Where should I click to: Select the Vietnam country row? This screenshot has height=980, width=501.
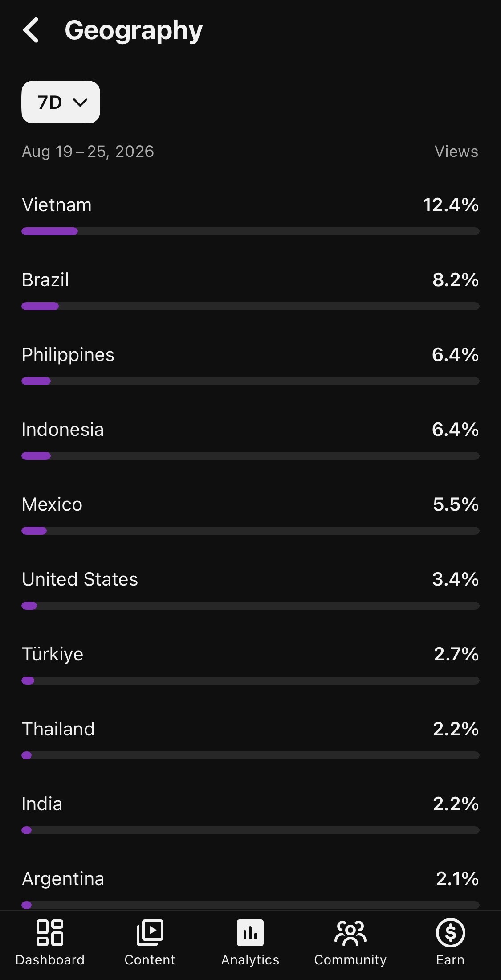pos(250,216)
